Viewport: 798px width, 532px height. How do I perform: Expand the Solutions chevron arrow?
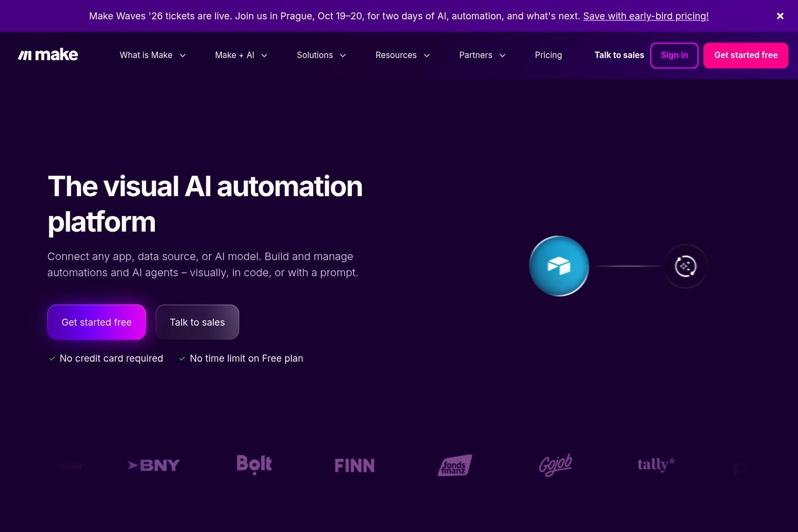tap(343, 55)
